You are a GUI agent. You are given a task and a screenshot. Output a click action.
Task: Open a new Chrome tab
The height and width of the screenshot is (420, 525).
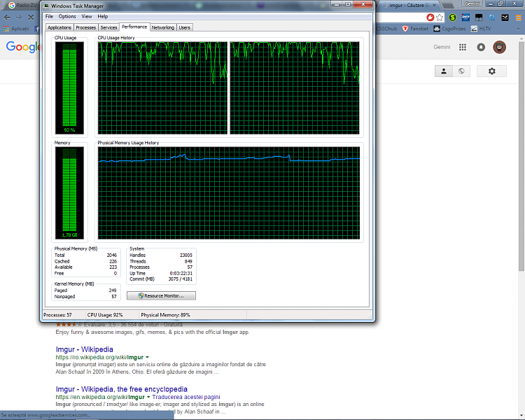click(x=447, y=6)
